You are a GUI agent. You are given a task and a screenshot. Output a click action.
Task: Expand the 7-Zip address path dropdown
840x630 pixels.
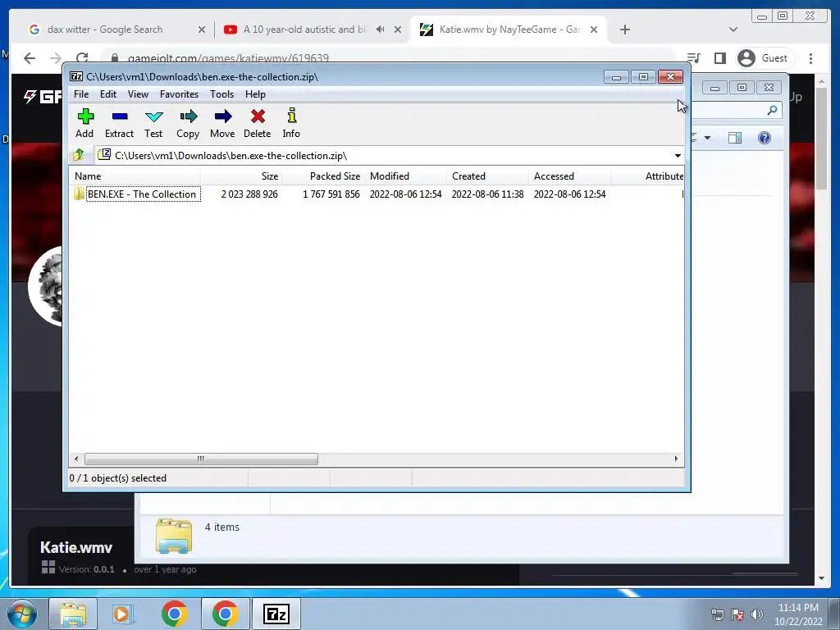678,156
